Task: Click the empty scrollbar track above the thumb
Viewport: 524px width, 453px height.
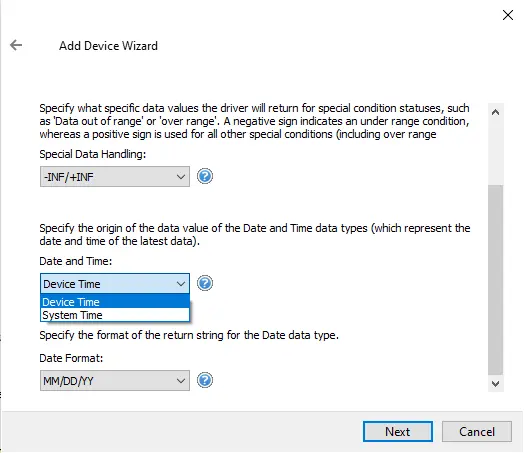Action: click(x=496, y=152)
